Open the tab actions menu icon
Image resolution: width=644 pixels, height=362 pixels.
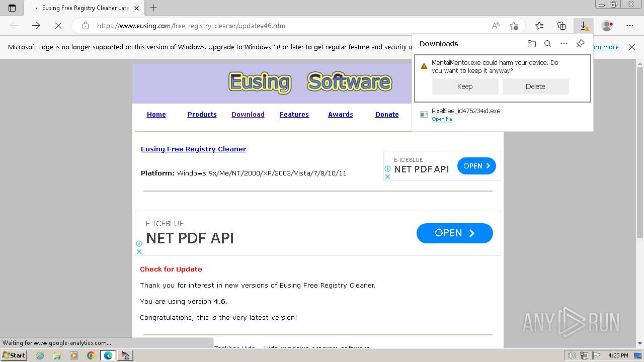(12, 8)
